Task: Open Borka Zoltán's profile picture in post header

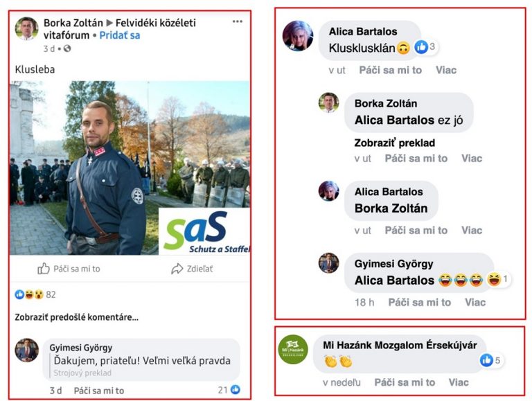Action: (27, 28)
